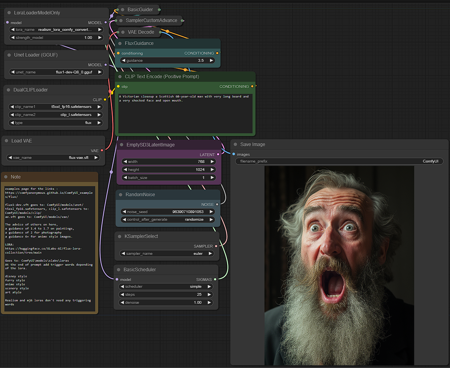The image size is (450, 368).
Task: Click the MODEL output socket on Unet Loader
Action: click(106, 65)
